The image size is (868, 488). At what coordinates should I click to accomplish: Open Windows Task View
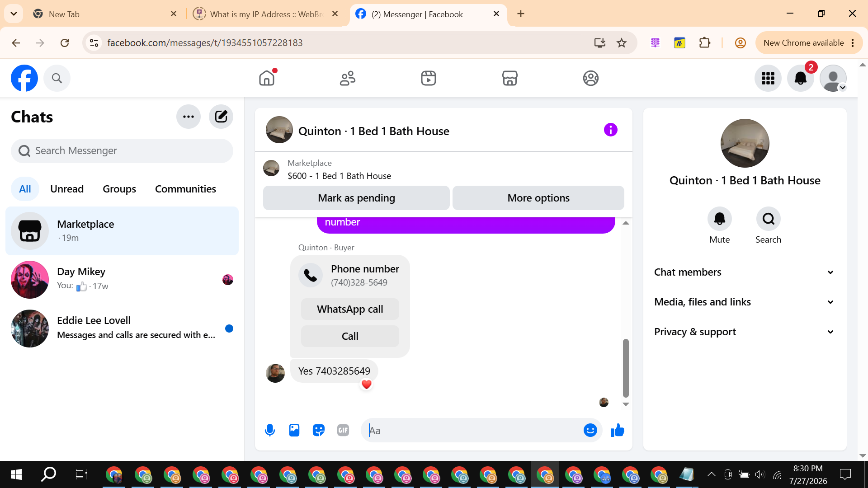81,474
